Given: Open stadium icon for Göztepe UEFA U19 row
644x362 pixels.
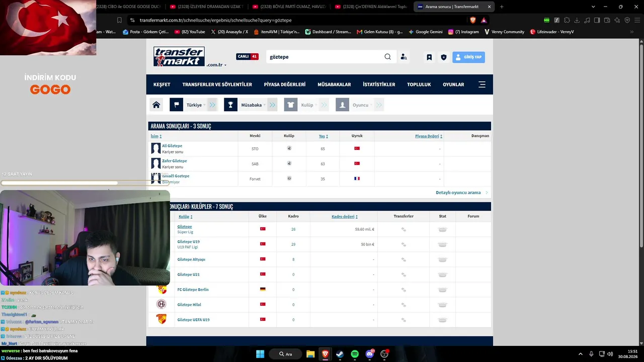Looking at the screenshot, I should (442, 320).
